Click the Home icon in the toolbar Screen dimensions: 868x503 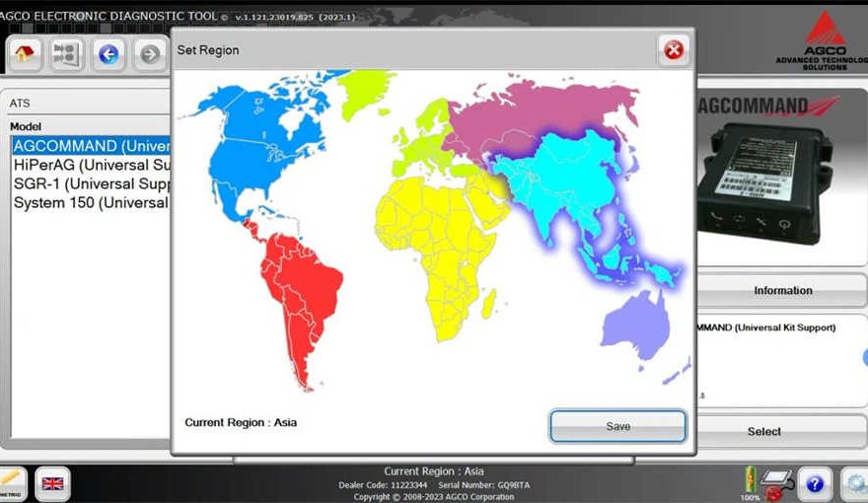(26, 54)
